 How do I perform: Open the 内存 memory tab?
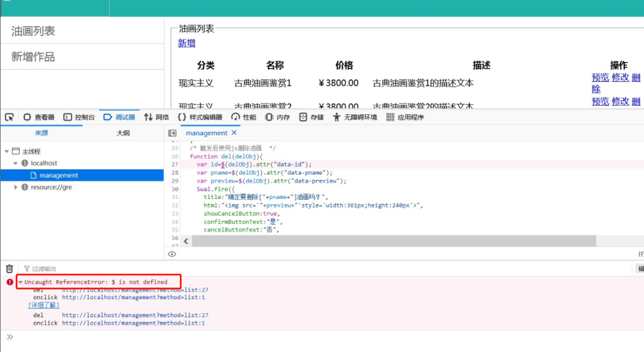click(278, 117)
